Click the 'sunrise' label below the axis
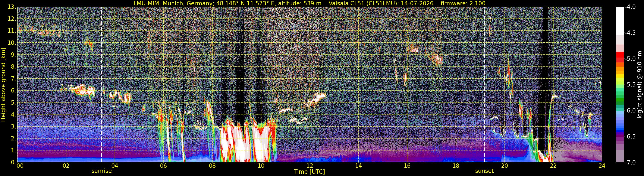Screen dimensions: 644x176 point(101,171)
